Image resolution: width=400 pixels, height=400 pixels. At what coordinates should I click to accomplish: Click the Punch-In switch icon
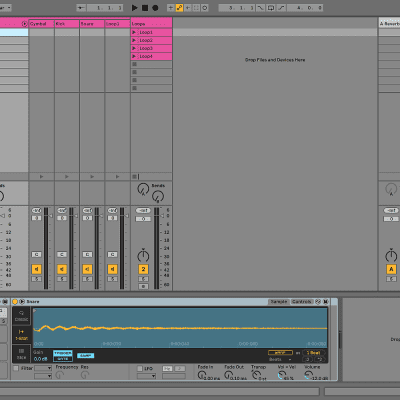click(x=261, y=8)
